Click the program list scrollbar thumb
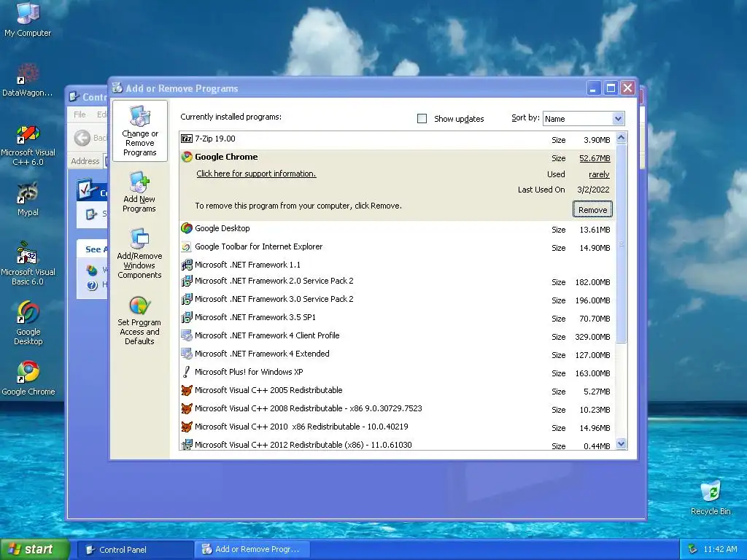The width and height of the screenshot is (747, 560). click(x=621, y=244)
